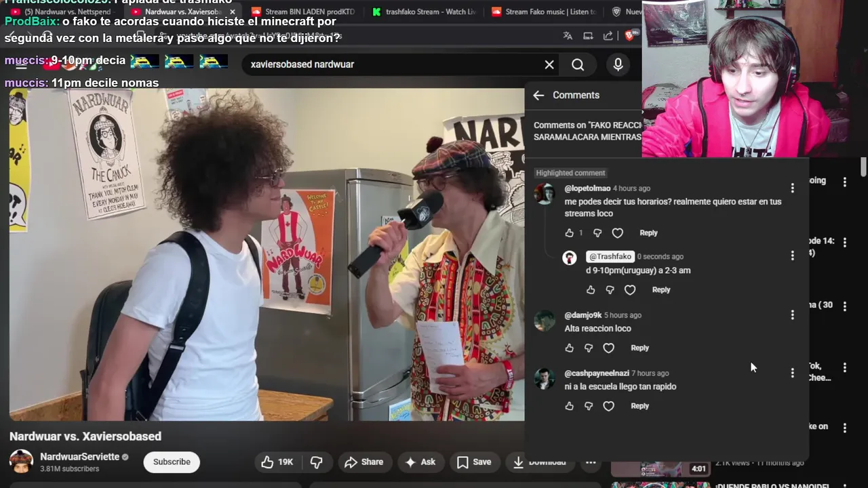Reply to the @Trashfako reply
Image resolution: width=868 pixels, height=488 pixels.
(661, 290)
